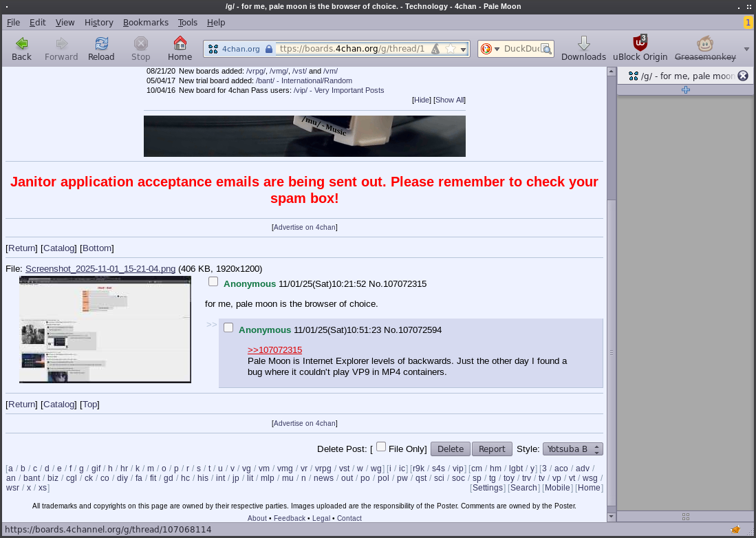Open the Contact footer link
756x538 pixels.
(349, 518)
